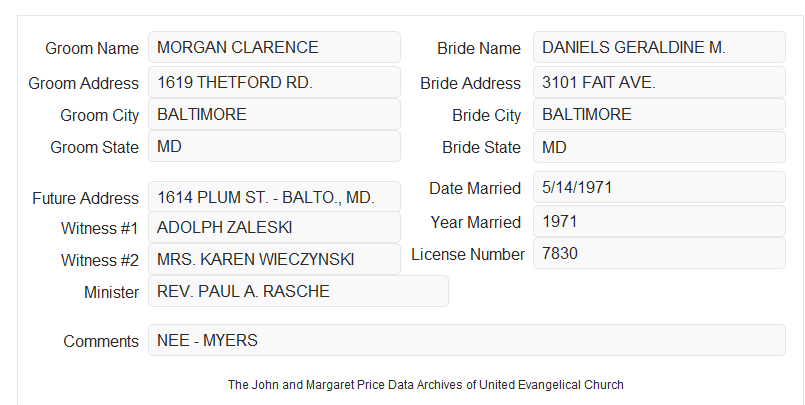This screenshot has height=405, width=805.
Task: Click the Future Address field
Action: pos(274,197)
